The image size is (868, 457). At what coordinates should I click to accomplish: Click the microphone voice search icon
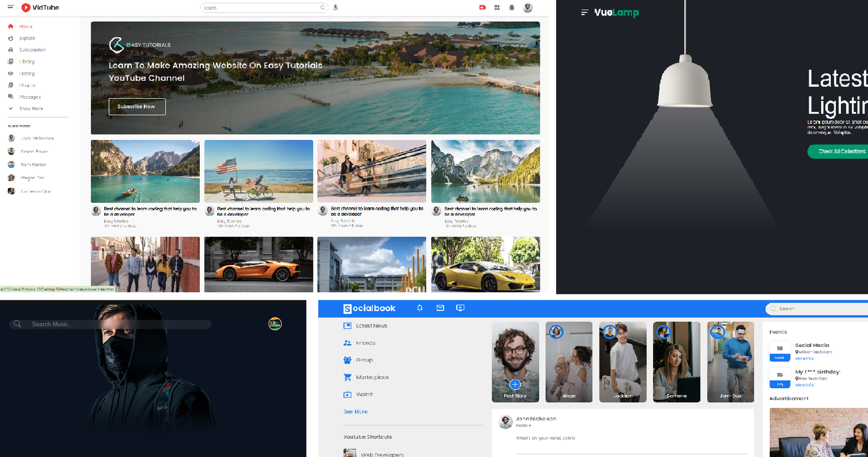[x=336, y=8]
